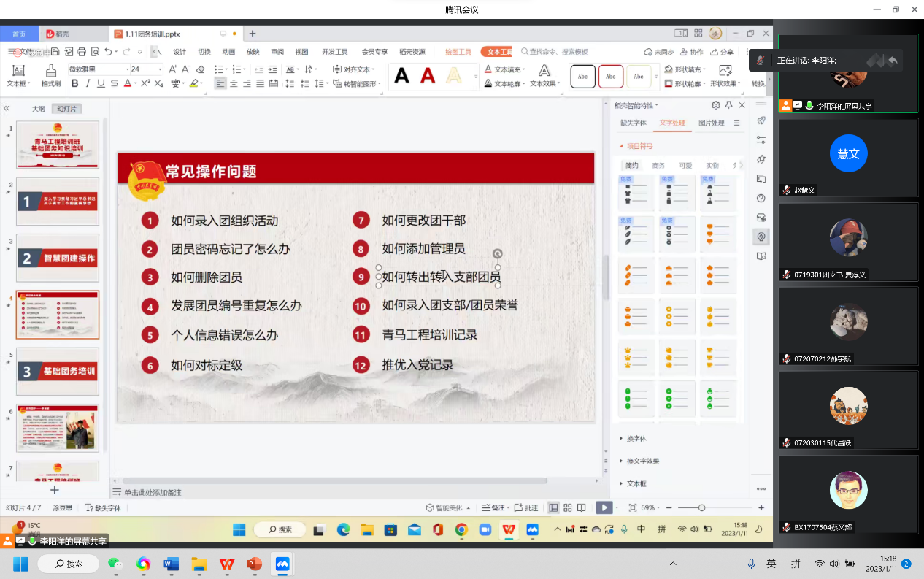Toggle bold formatting

coord(74,84)
